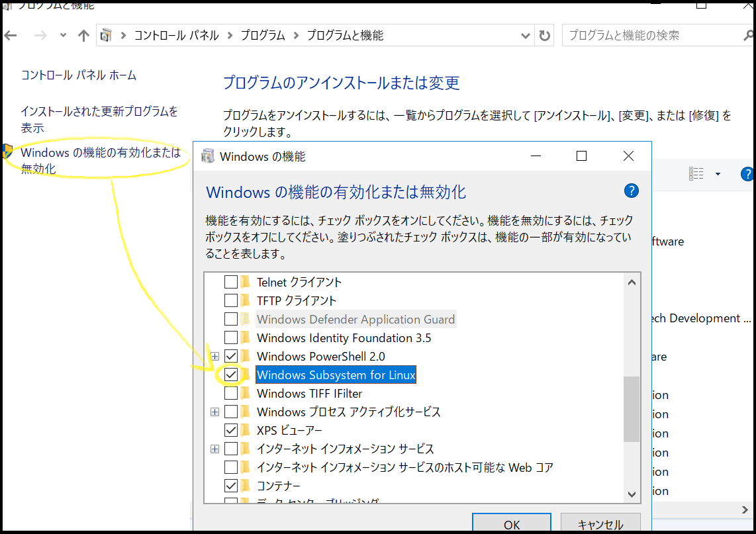Click shield icon beside Windows の機能 link
This screenshot has width=756, height=534.
pyautogui.click(x=7, y=152)
